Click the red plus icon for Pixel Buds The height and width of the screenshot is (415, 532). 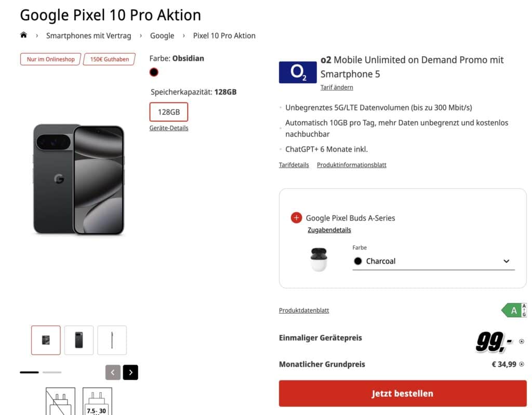[296, 218]
